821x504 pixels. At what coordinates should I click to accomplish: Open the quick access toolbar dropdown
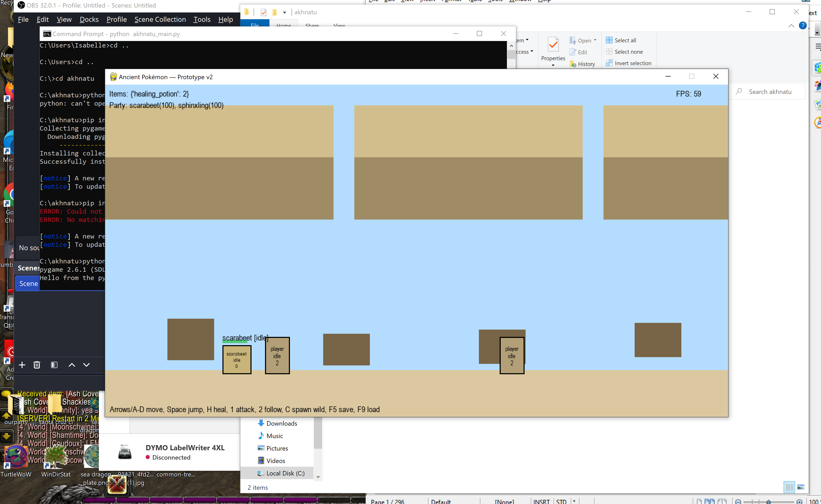[x=284, y=12]
